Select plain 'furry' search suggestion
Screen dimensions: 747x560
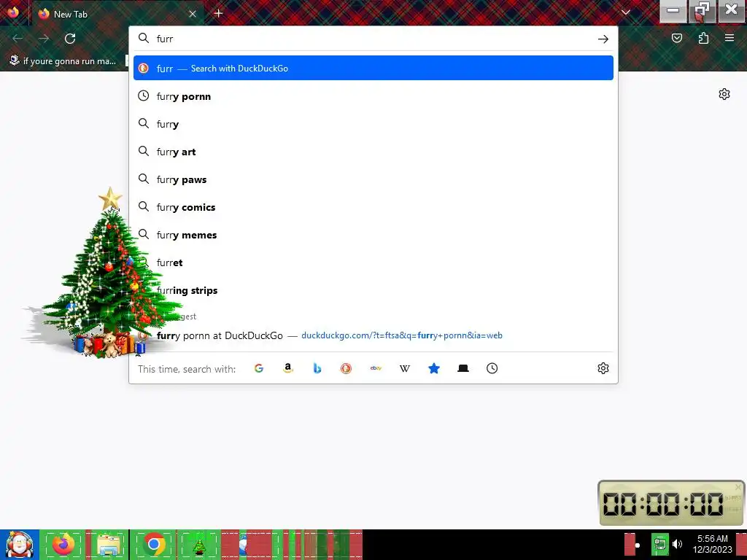tap(373, 124)
